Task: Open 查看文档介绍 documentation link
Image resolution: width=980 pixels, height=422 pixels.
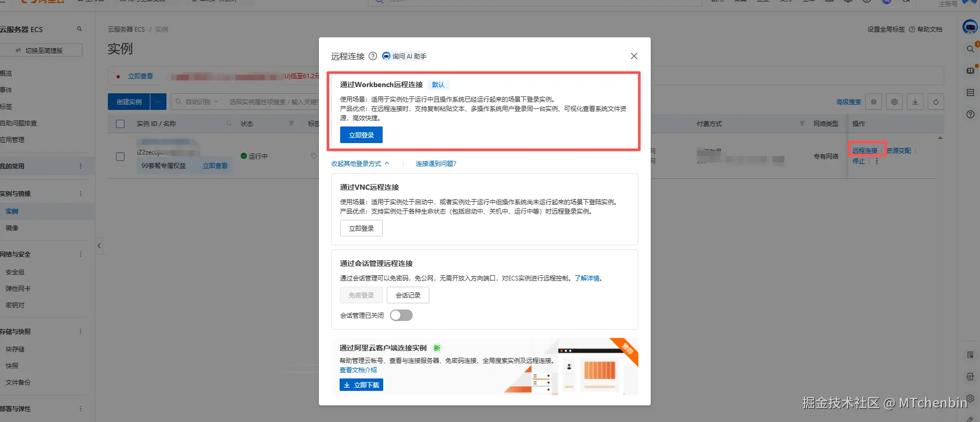Action: pyautogui.click(x=358, y=370)
